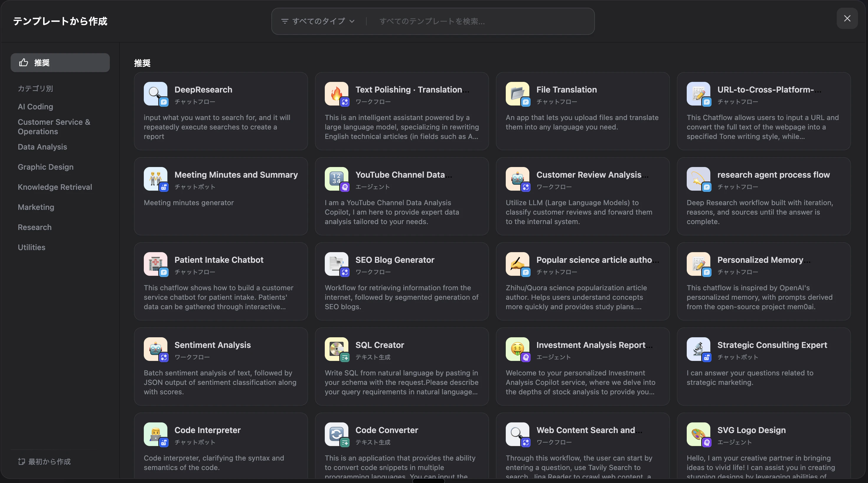Click the YouTube Channel Data numbers icon
Screen dimensions: 868x483
tap(336, 179)
